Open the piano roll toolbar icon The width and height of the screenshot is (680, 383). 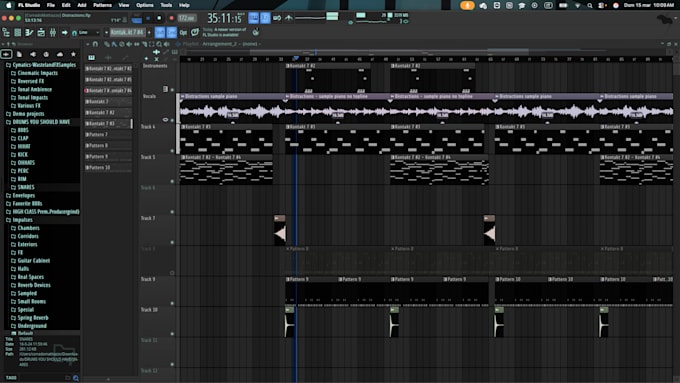click(29, 33)
